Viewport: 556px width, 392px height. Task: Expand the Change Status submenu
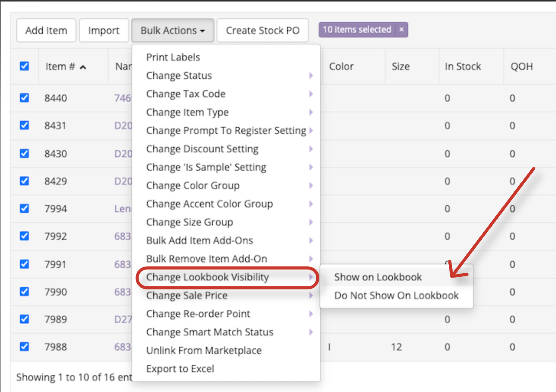(x=179, y=75)
